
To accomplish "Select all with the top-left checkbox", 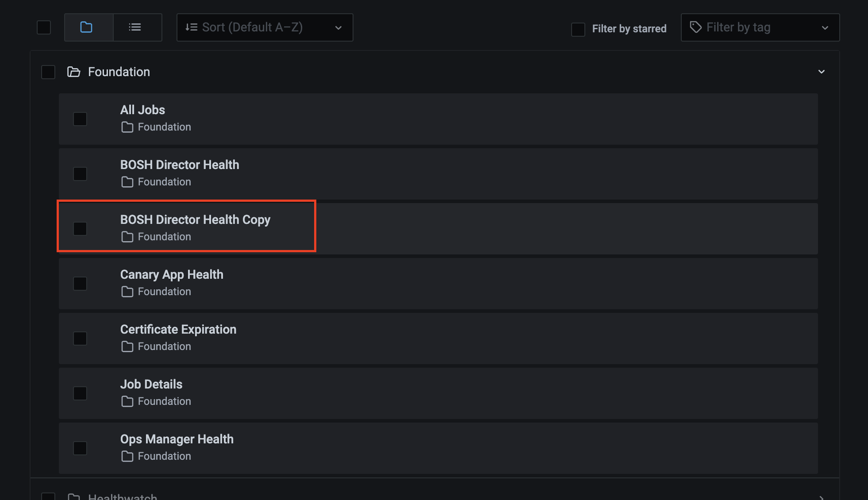I will click(x=44, y=27).
